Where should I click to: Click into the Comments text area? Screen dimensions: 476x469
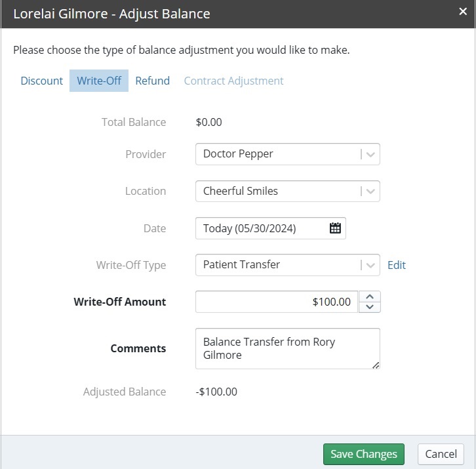287,348
